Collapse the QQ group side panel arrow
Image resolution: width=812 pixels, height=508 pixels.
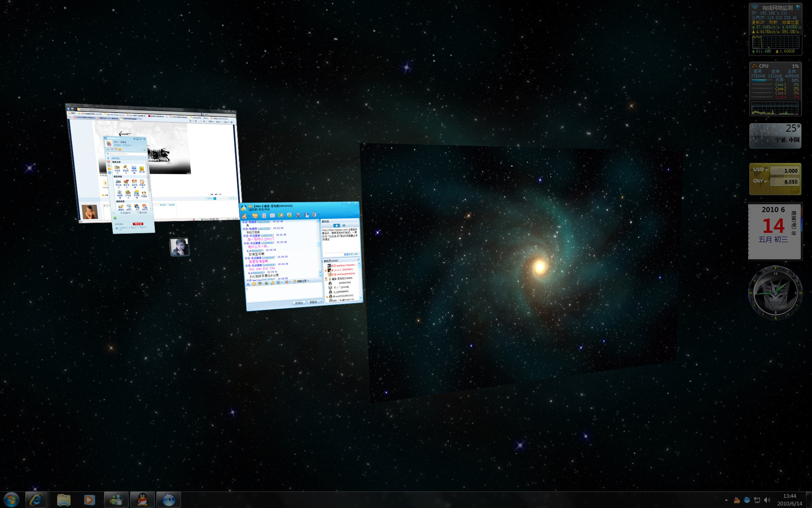coord(322,262)
